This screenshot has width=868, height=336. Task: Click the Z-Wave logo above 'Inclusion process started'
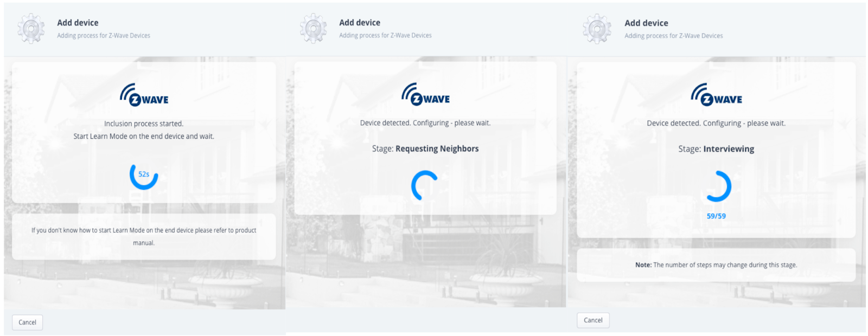[144, 95]
